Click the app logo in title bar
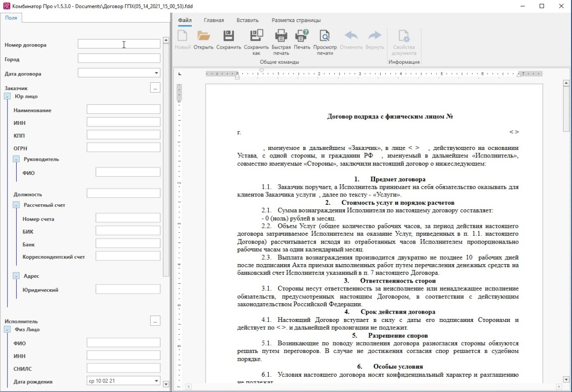Viewport: 572px width, 392px height. [x=6, y=6]
